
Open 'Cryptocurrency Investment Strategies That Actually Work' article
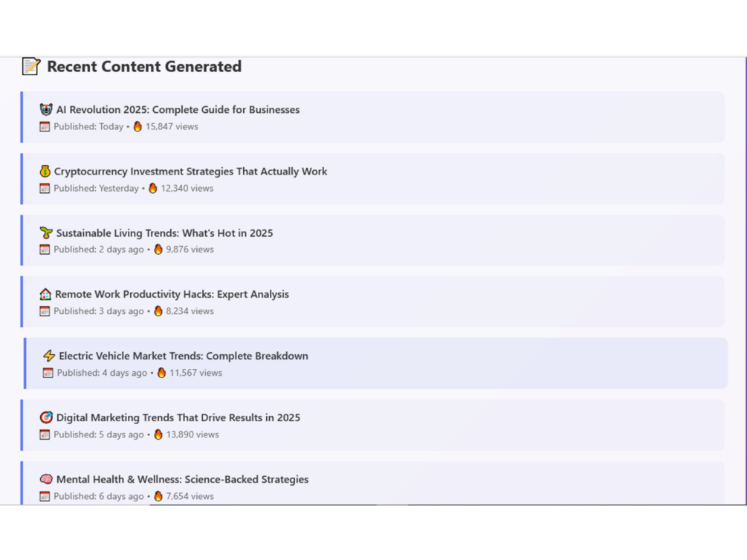(x=190, y=172)
